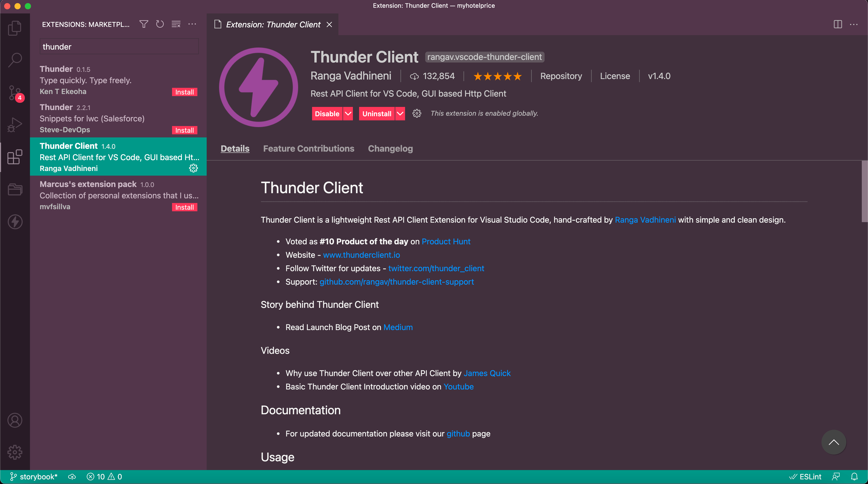Disable the Thunder Client extension
868x484 pixels.
coord(327,114)
